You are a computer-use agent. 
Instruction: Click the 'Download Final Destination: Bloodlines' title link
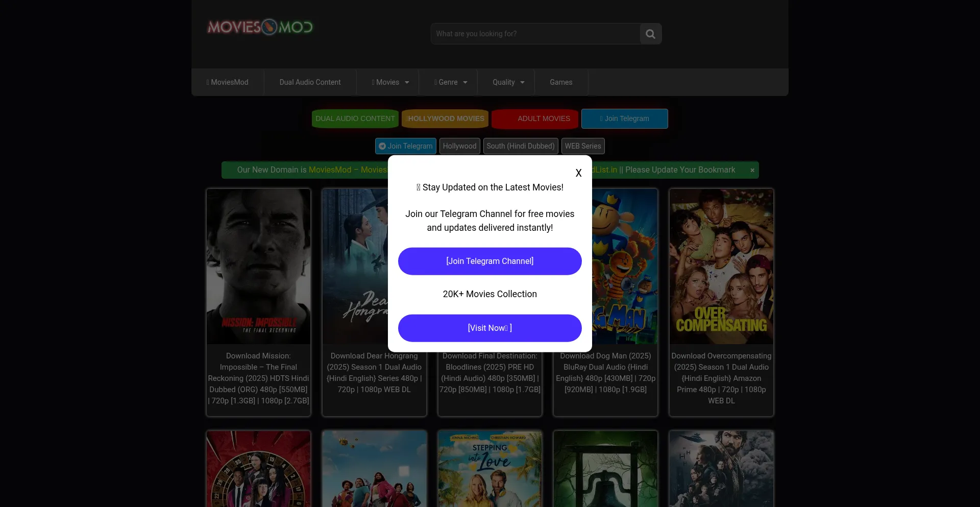click(x=490, y=373)
